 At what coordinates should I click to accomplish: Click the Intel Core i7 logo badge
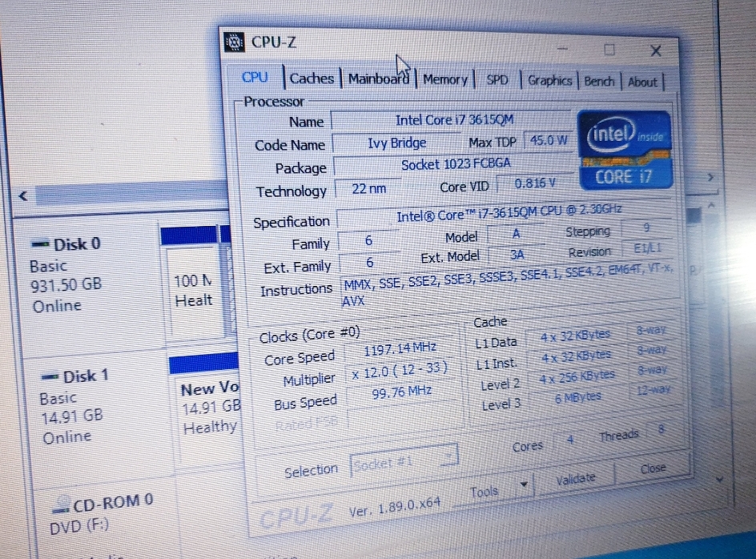(625, 150)
